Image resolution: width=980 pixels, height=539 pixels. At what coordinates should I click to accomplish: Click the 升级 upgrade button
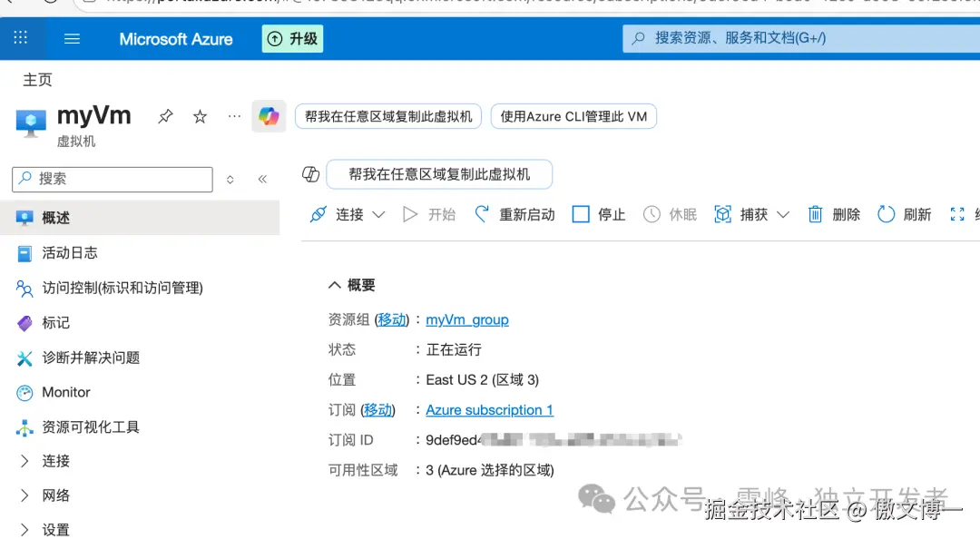click(x=292, y=39)
